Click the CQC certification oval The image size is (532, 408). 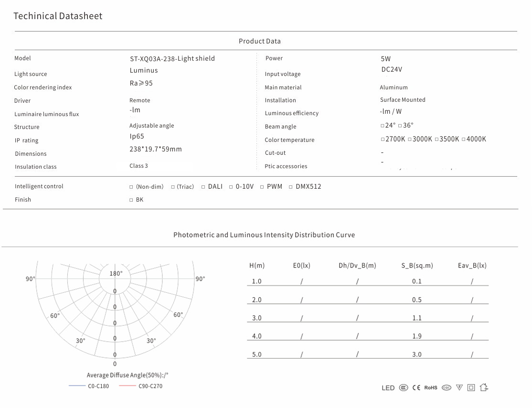[x=447, y=387]
